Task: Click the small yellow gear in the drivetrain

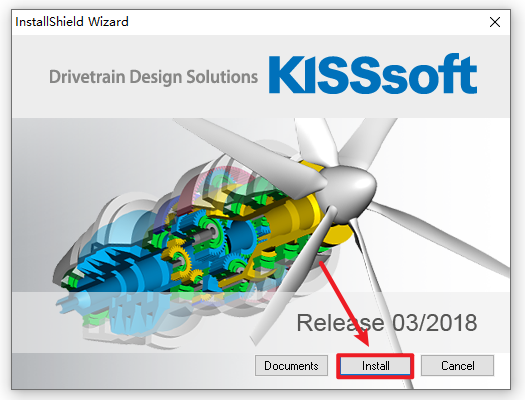Action: [175, 254]
